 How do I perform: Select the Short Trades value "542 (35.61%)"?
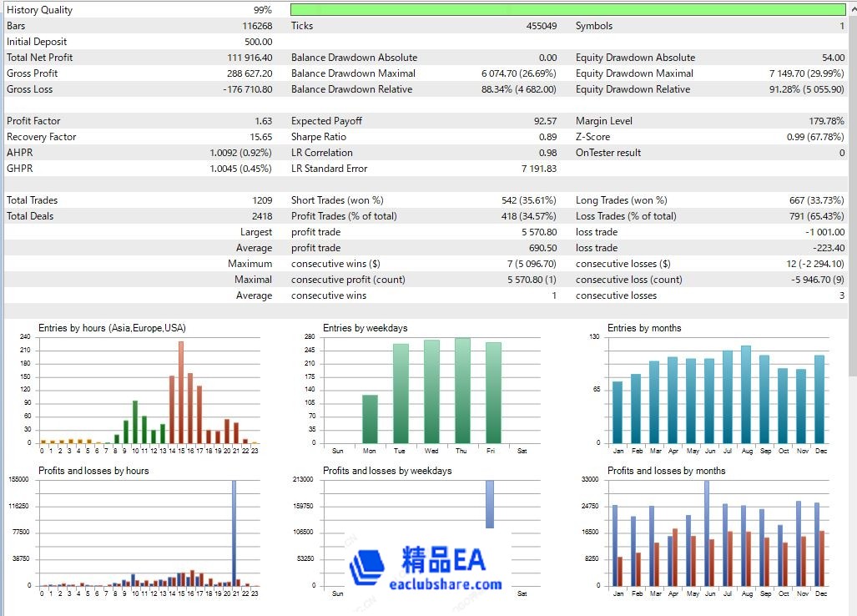click(x=529, y=200)
